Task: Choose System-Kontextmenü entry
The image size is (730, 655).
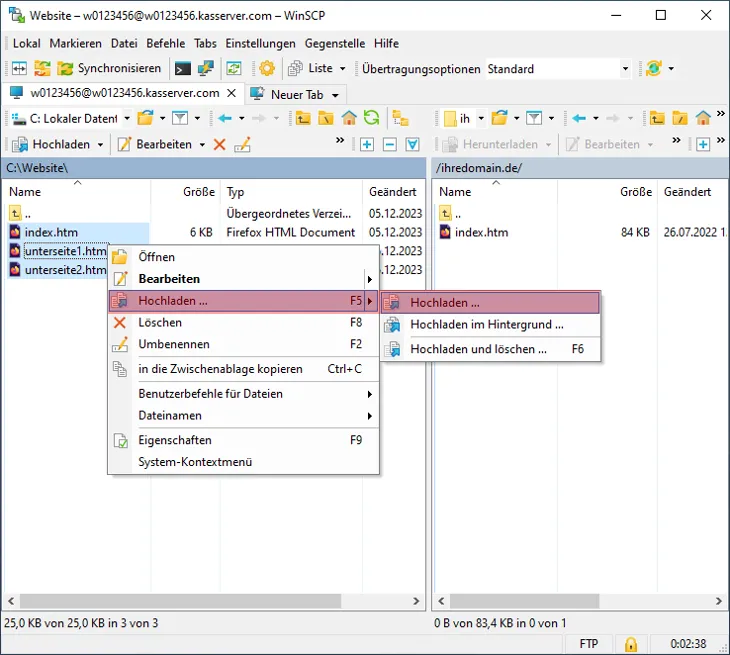Action: [243, 462]
